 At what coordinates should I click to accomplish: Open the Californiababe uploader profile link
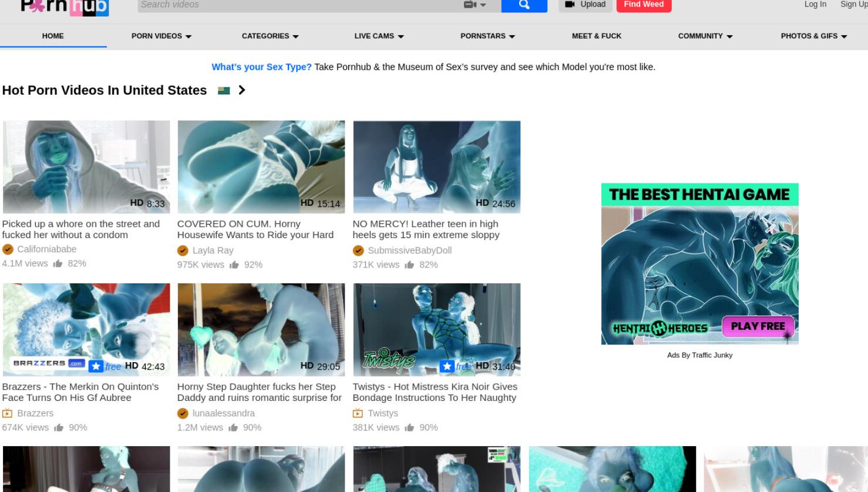click(47, 249)
